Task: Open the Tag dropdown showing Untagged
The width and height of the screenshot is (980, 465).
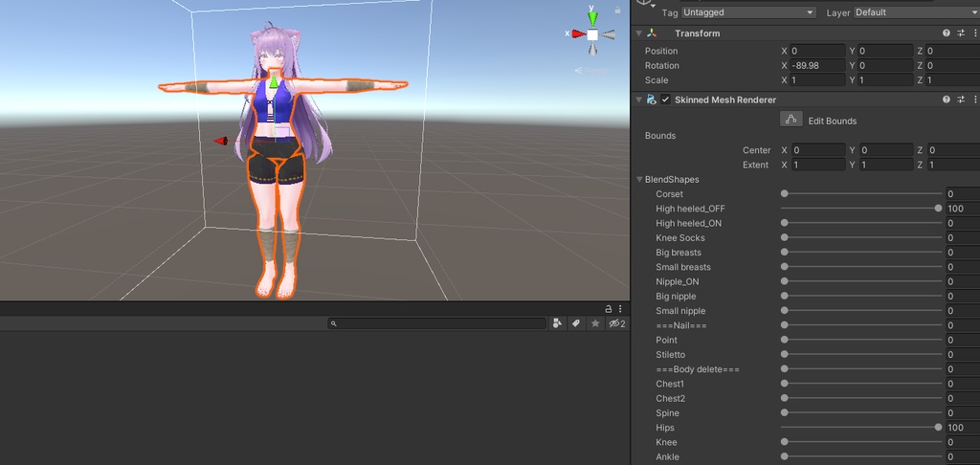Action: pyautogui.click(x=748, y=12)
